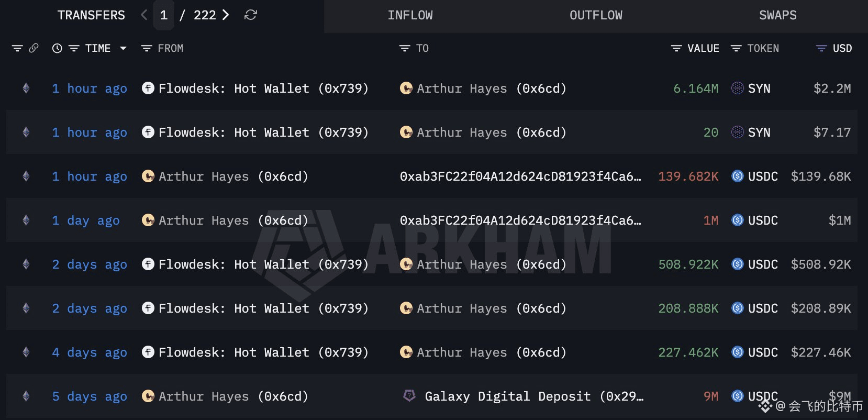This screenshot has height=420, width=868.
Task: Click the TIME column header label
Action: pyautogui.click(x=98, y=48)
